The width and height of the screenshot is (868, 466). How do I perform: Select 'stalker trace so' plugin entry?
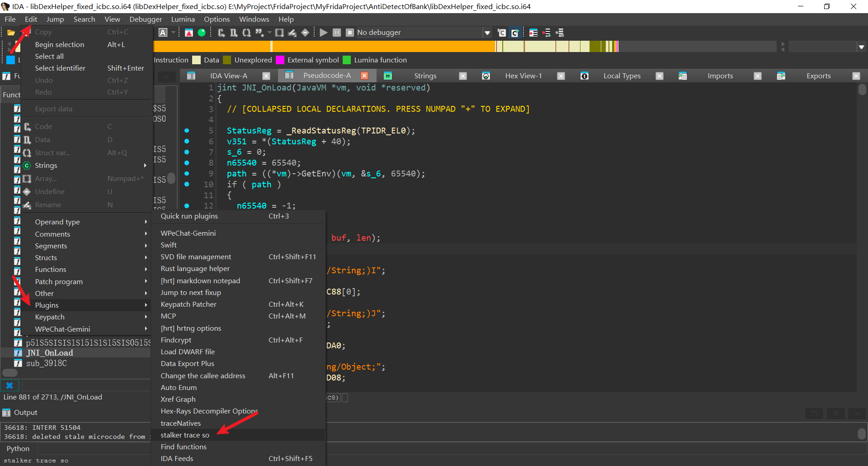(x=185, y=435)
